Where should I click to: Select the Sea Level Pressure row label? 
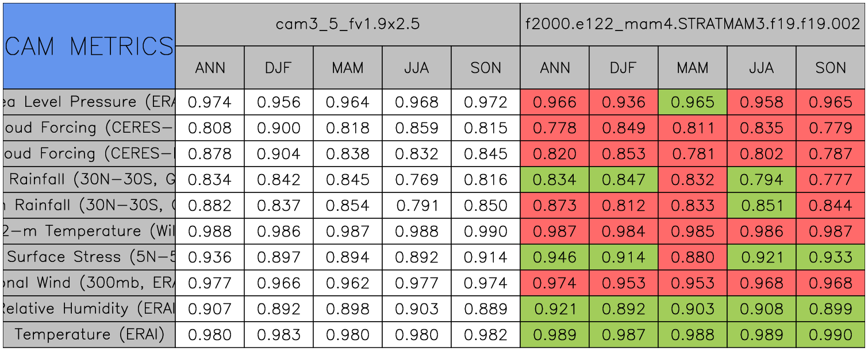89,102
